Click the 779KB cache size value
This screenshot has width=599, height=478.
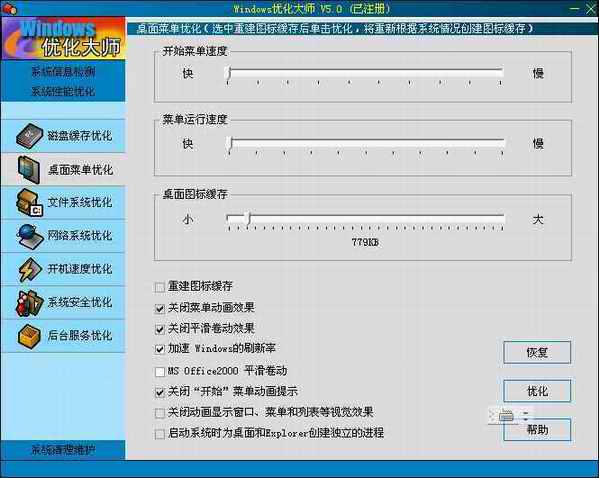(x=365, y=243)
